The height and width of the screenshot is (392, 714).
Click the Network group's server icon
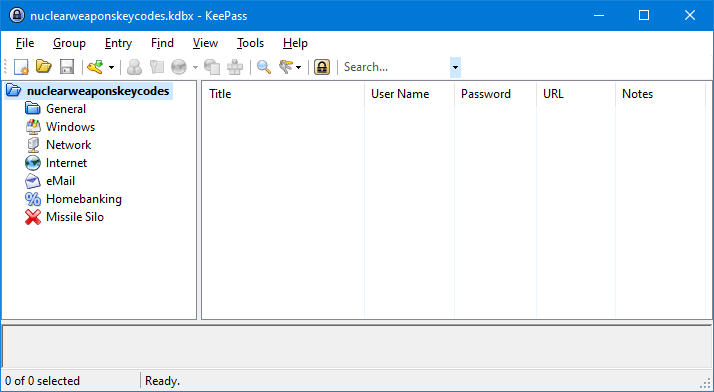point(33,145)
